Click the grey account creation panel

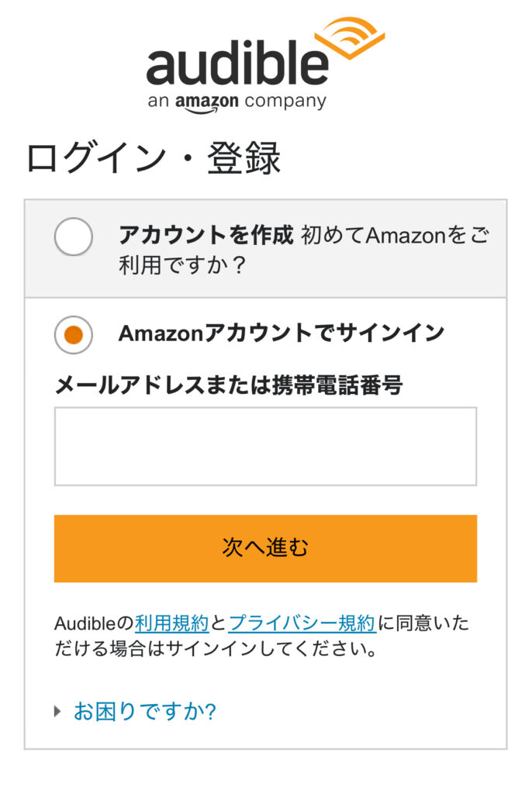[265, 249]
